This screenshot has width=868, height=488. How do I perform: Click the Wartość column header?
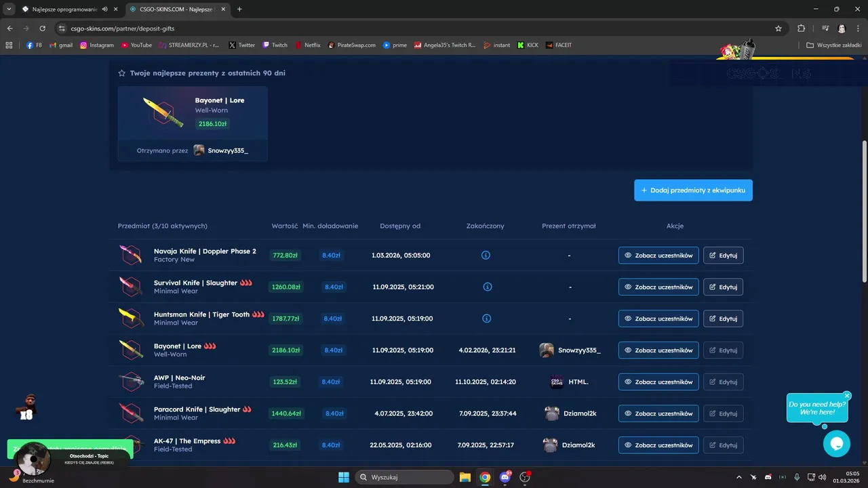(x=285, y=226)
